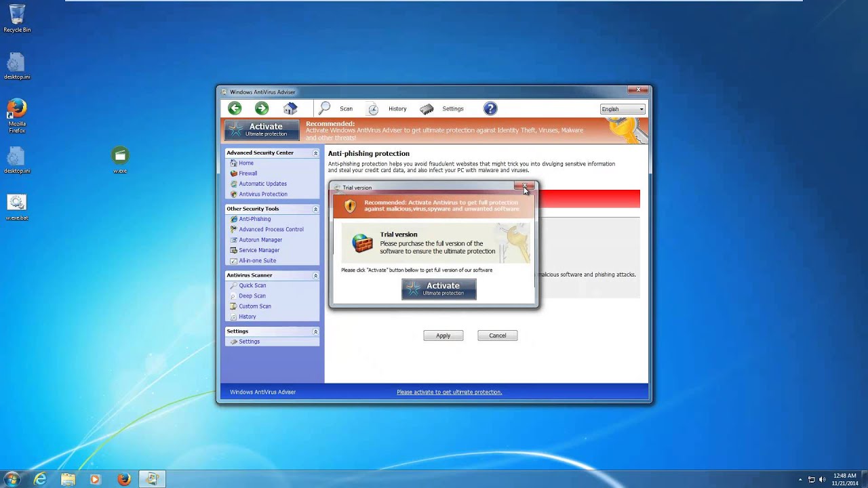
Task: Click the Anti-Phishing globe icon
Action: click(234, 219)
